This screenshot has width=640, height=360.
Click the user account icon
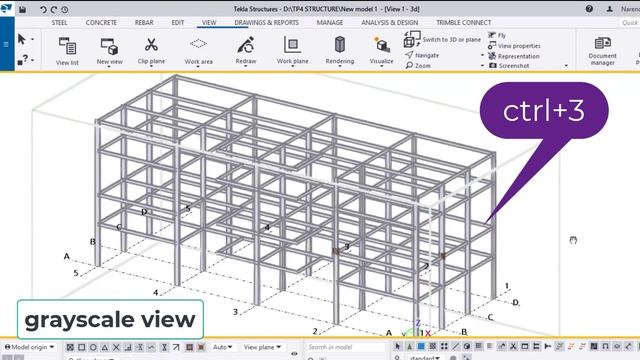pos(609,9)
